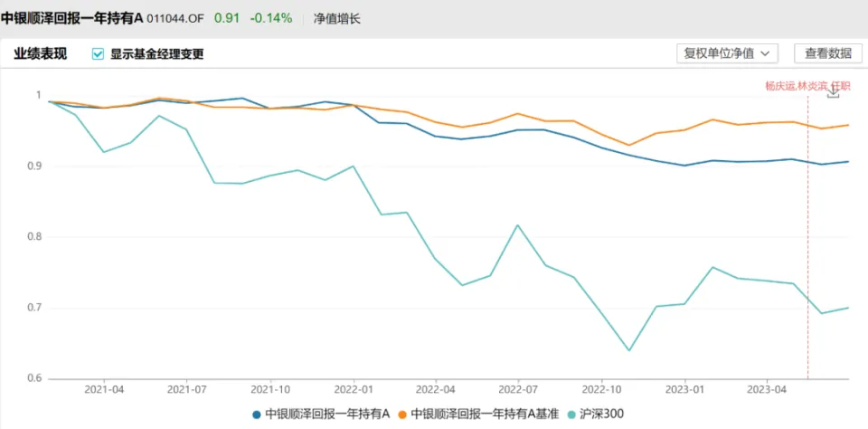Click the chart download icon

(834, 91)
